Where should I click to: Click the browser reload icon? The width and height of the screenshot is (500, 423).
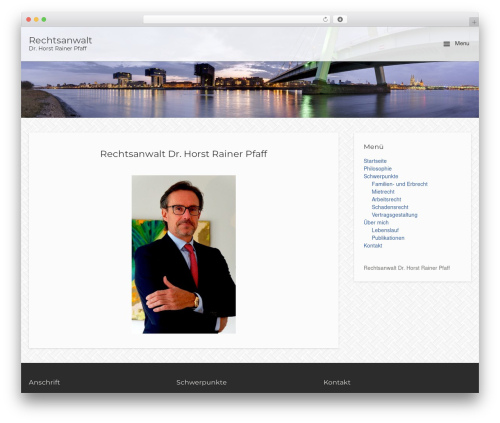[325, 20]
